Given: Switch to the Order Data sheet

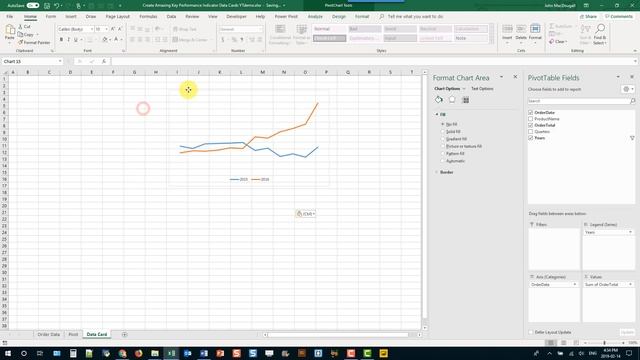Looking at the screenshot, I should 49,334.
